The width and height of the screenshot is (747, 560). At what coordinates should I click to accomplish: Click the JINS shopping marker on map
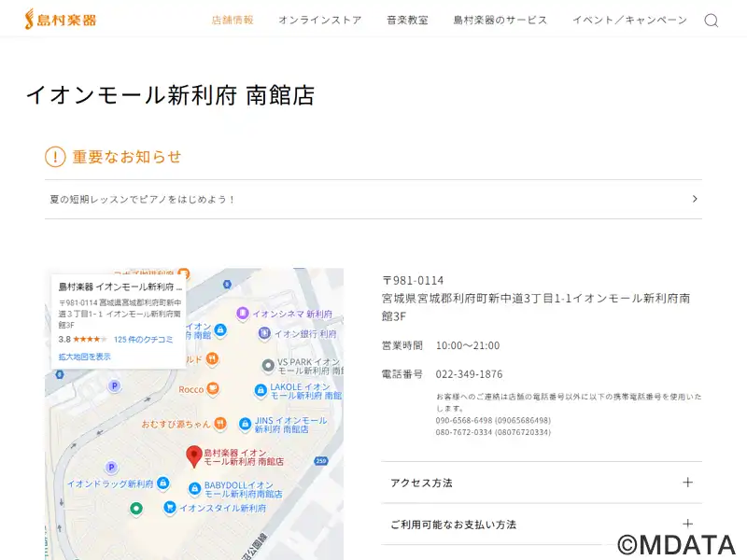[x=245, y=424]
